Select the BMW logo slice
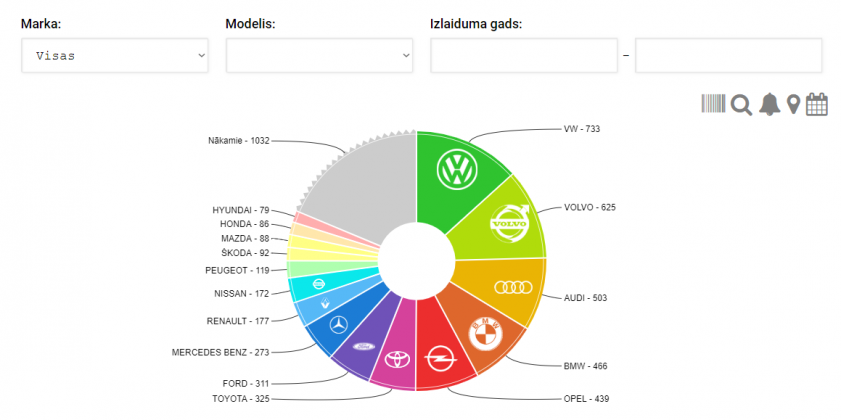 click(487, 333)
